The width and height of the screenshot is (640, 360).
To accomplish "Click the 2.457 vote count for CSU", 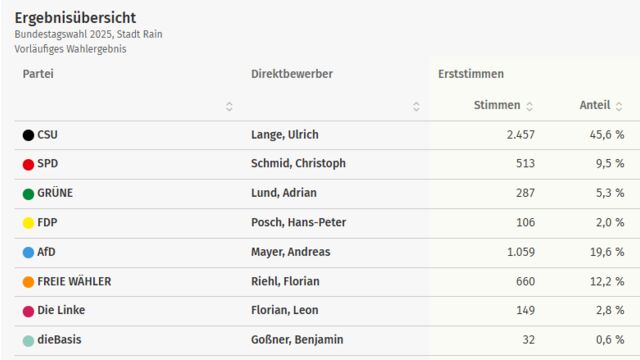I will pyautogui.click(x=520, y=135).
